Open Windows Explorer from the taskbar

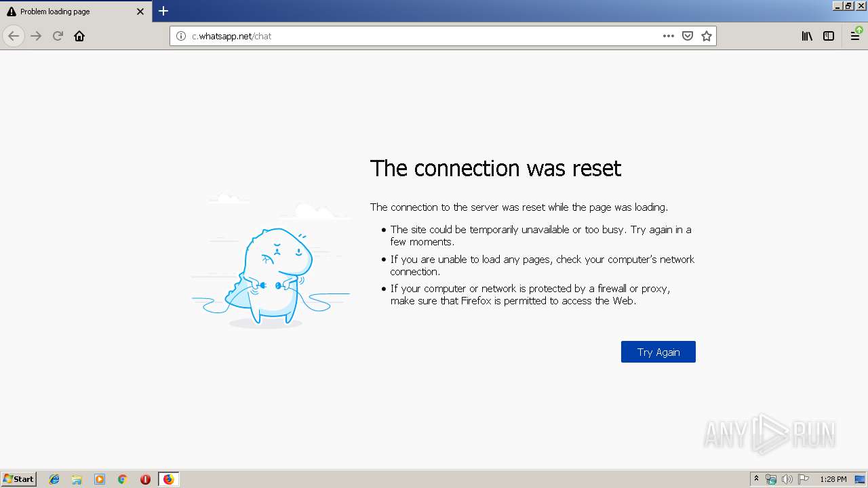pyautogui.click(x=77, y=479)
